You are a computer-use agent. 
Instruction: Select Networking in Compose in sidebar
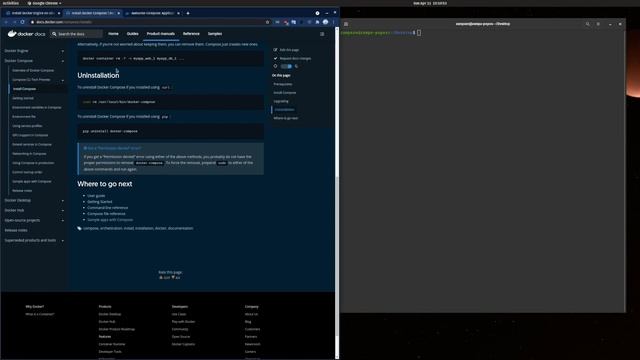29,154
